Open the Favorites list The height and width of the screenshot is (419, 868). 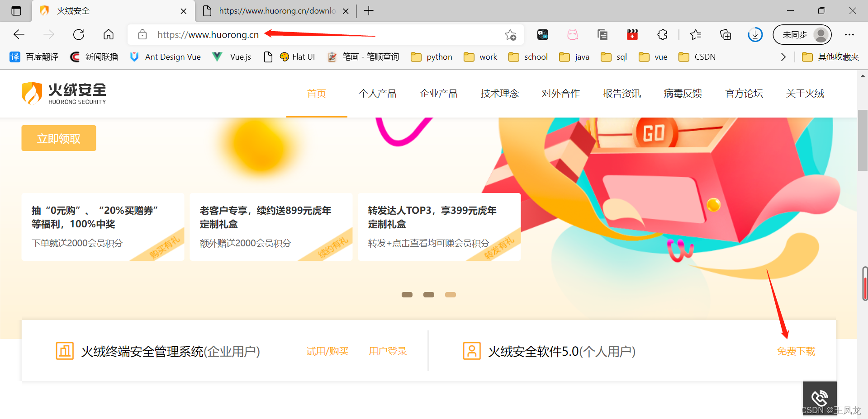point(696,34)
